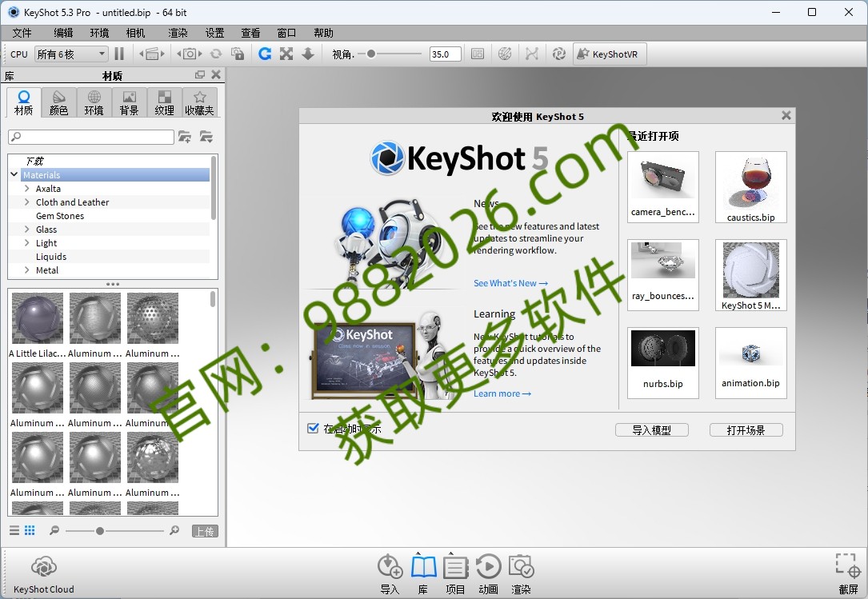Step to next camera arrow
This screenshot has height=599, width=868.
tap(200, 54)
